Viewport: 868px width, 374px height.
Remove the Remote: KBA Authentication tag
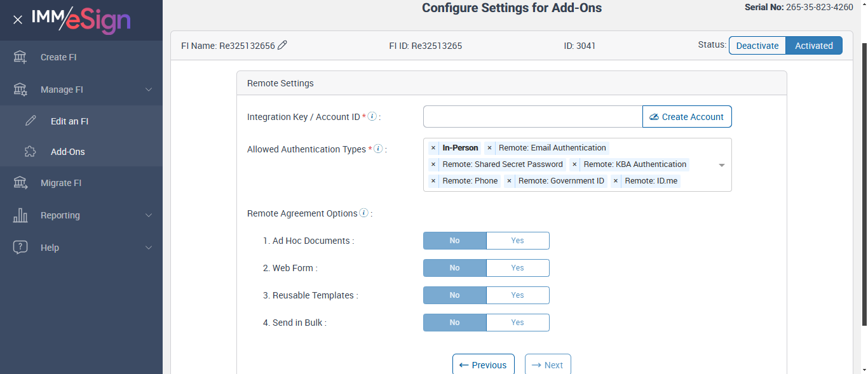pos(574,164)
